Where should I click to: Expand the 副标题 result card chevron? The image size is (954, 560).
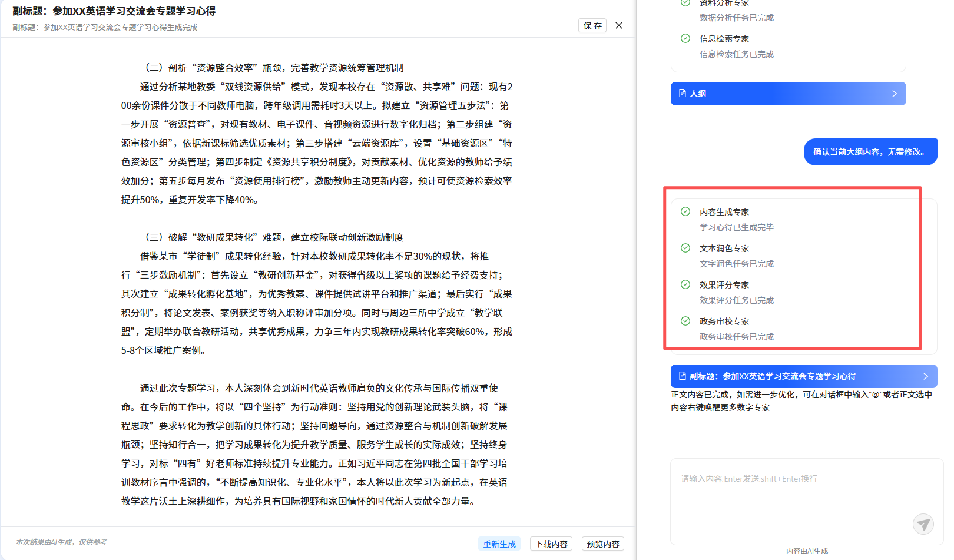pos(926,376)
